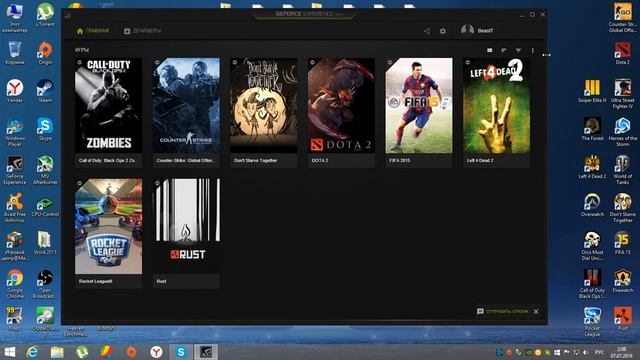Click the optimization status badge on Rust tile
This screenshot has width=640, height=360.
click(x=157, y=183)
